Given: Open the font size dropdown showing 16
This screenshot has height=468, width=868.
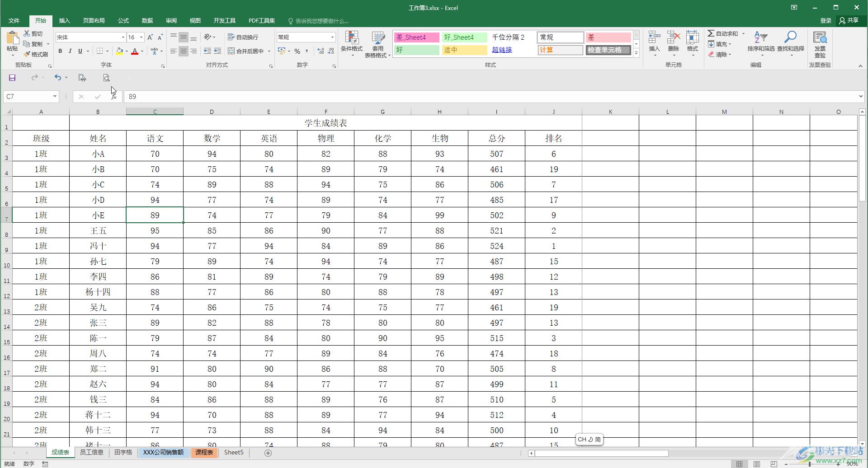Looking at the screenshot, I should [141, 37].
